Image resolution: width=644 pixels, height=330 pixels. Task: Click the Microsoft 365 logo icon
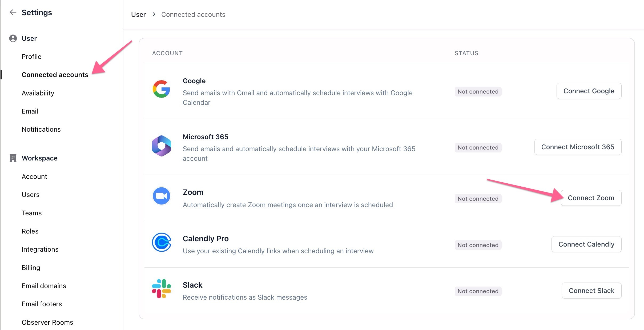tap(161, 146)
